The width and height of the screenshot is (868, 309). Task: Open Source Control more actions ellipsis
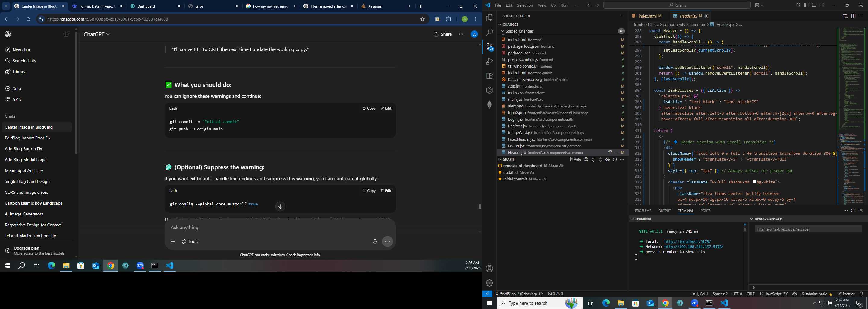point(622,16)
